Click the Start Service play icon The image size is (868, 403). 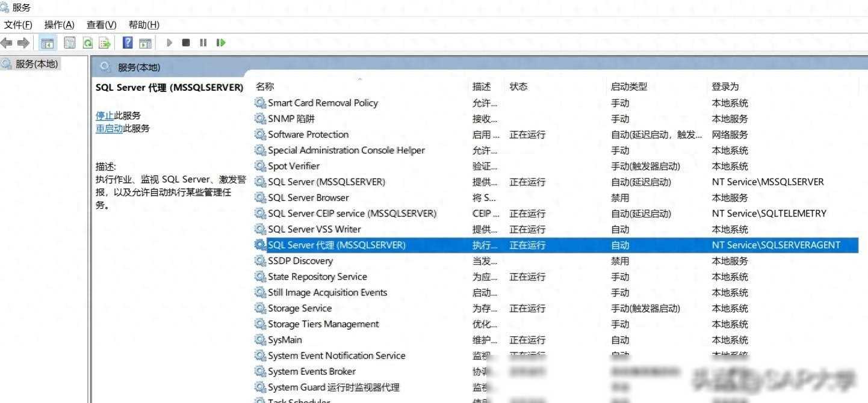tap(170, 43)
